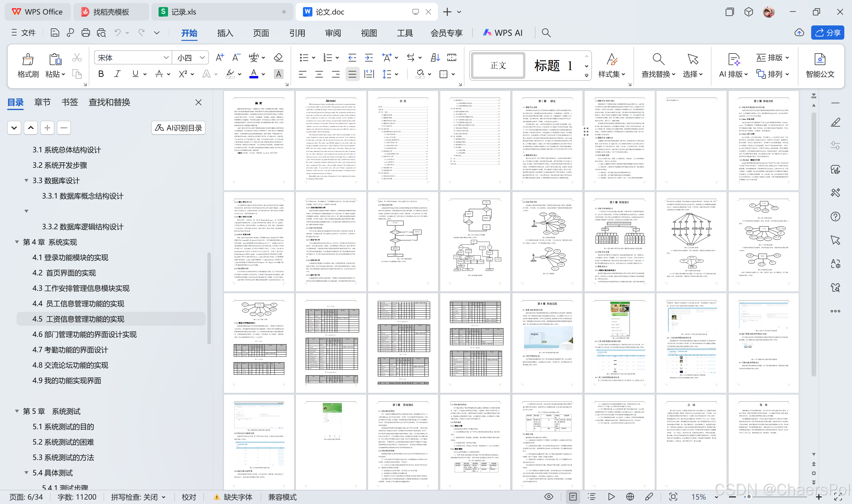Open the 页面 ribbon tab
Viewport: 852px width, 504px height.
[x=261, y=33]
